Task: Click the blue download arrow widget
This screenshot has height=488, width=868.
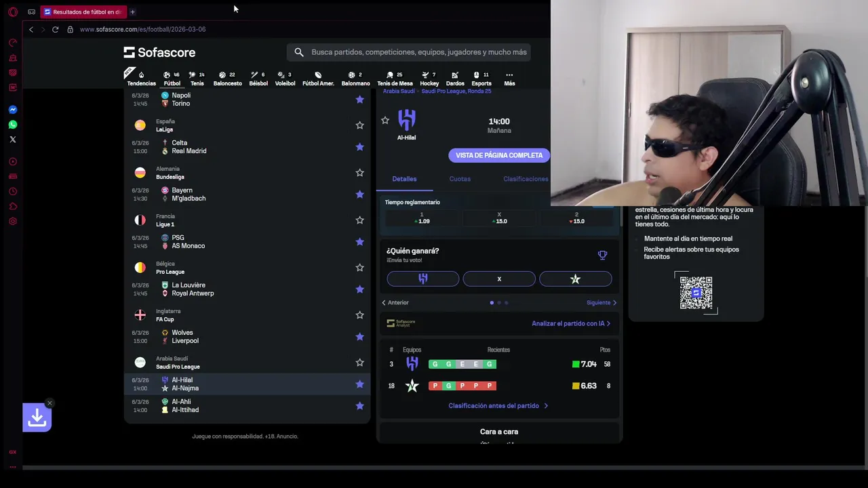Action: click(37, 418)
